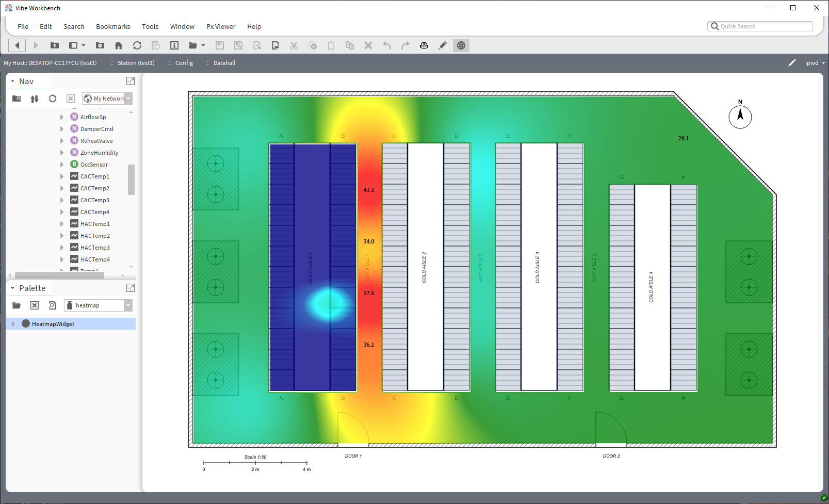Open the My Network dropdown in Nav
The image size is (829, 504).
pyautogui.click(x=128, y=99)
